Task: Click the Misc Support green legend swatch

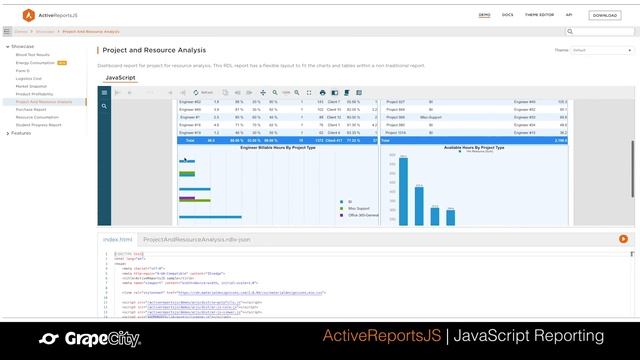Action: pyautogui.click(x=342, y=209)
